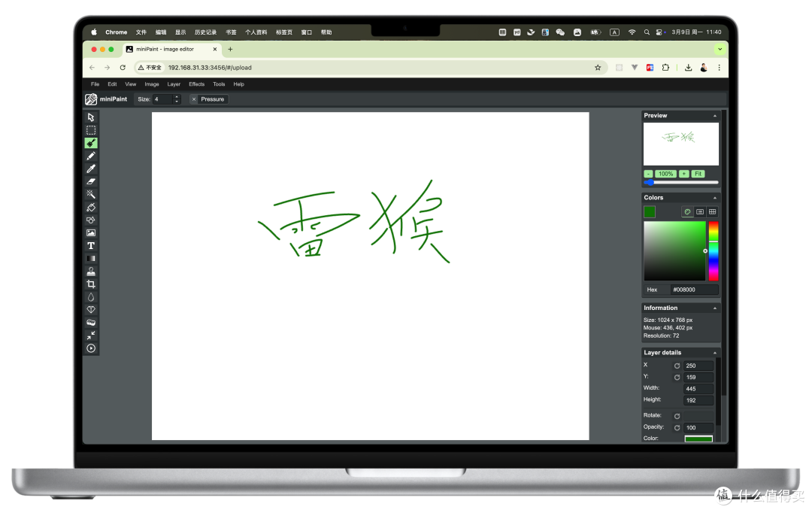
Task: Collapse the Preview panel
Action: [x=714, y=115]
